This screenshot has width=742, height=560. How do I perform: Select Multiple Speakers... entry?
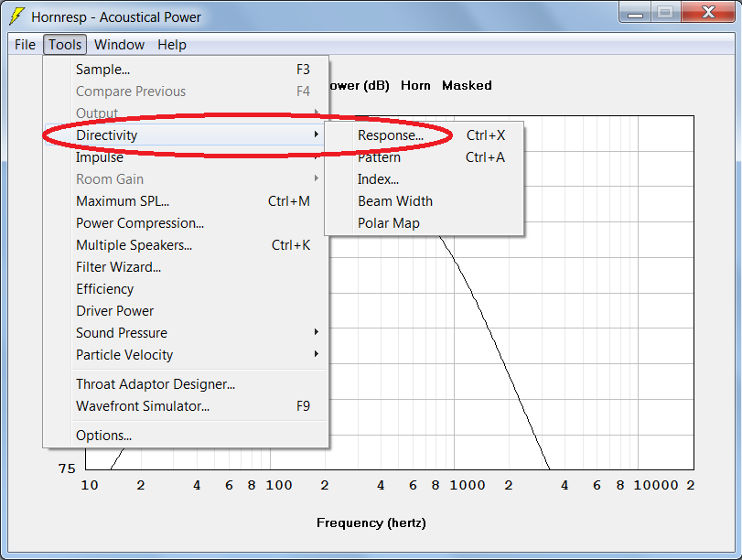point(187,244)
